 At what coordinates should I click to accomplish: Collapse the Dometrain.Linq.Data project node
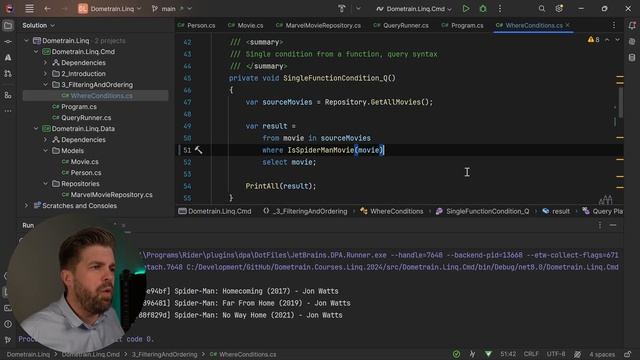pos(36,129)
